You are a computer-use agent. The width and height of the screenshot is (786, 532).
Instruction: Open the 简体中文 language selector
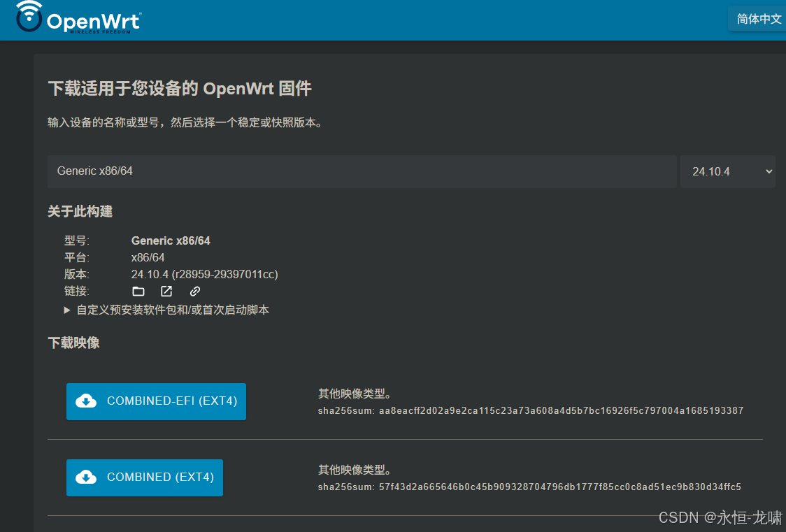(x=758, y=19)
